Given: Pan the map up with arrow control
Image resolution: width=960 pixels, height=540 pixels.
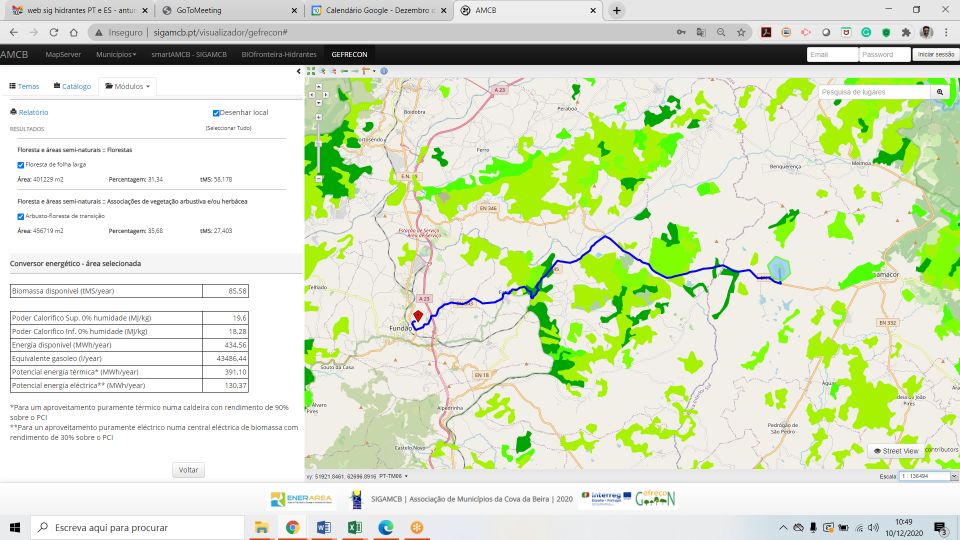Looking at the screenshot, I should click(319, 87).
